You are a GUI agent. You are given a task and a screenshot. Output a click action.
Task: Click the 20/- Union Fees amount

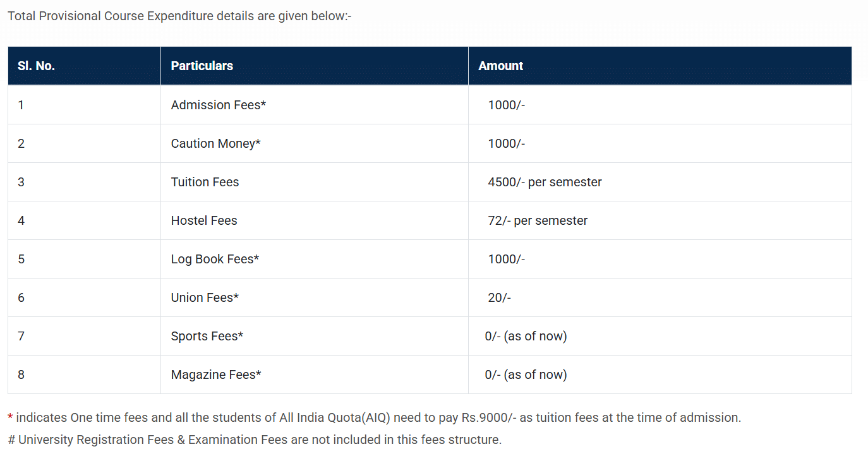coord(499,297)
